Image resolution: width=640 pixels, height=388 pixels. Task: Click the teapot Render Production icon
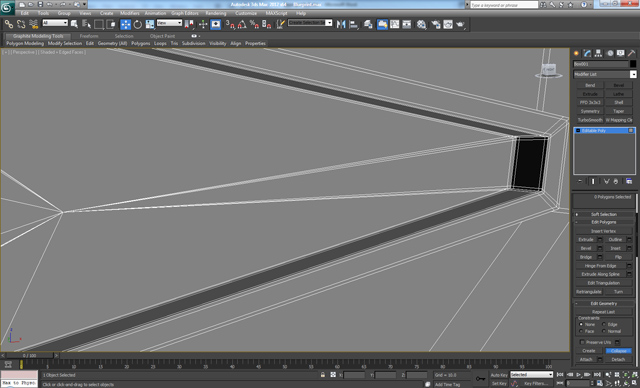[x=460, y=24]
